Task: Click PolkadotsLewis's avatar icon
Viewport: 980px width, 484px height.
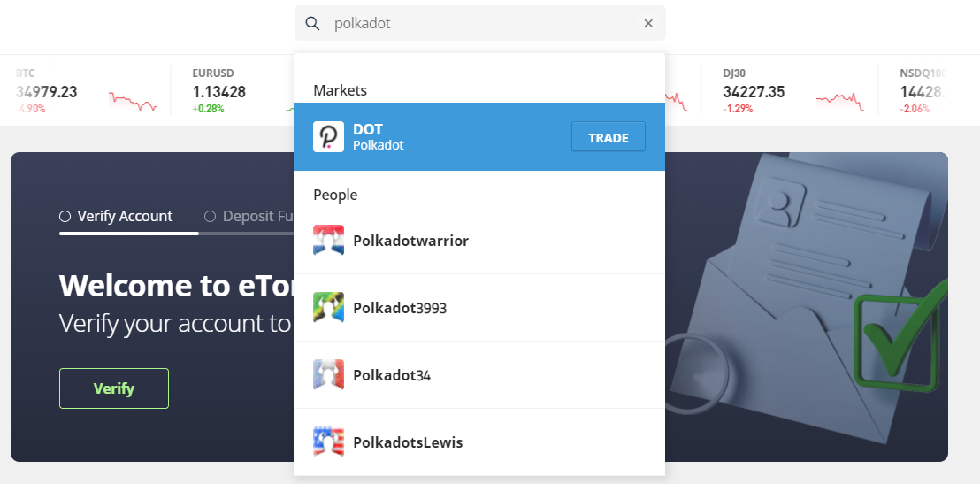Action: (x=329, y=442)
